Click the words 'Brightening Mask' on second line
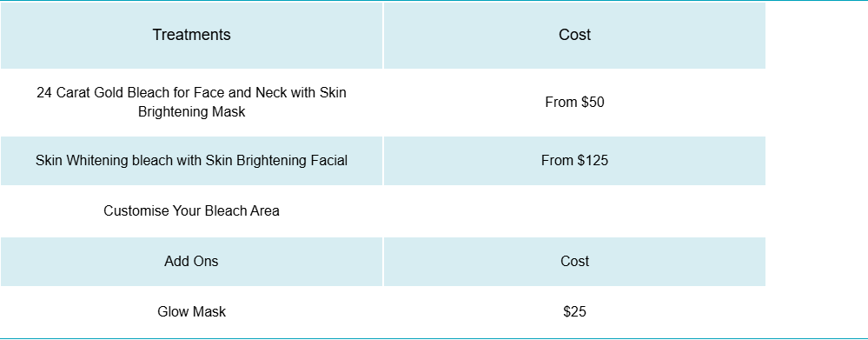Screen dimensions: 868x340 [x=191, y=112]
